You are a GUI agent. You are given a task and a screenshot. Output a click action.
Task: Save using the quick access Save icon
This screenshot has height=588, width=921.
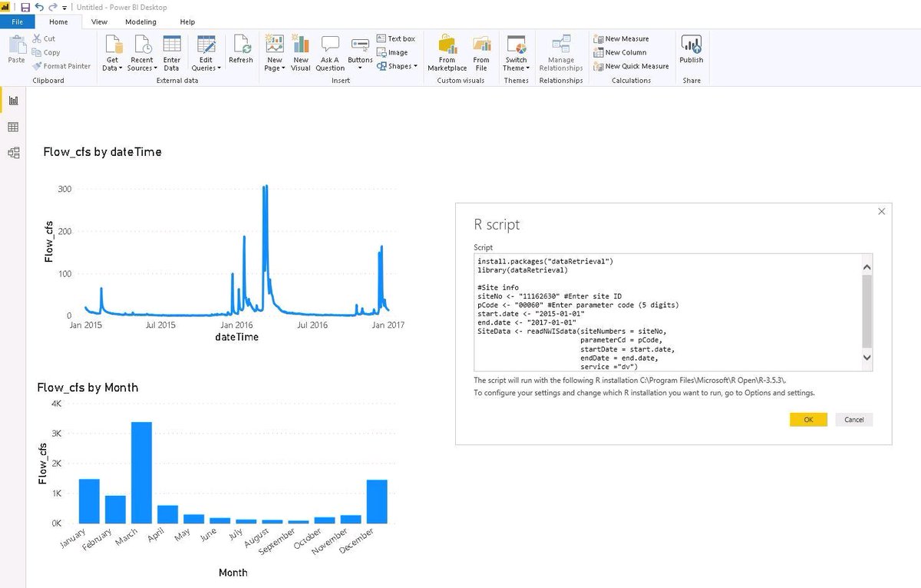click(26, 7)
